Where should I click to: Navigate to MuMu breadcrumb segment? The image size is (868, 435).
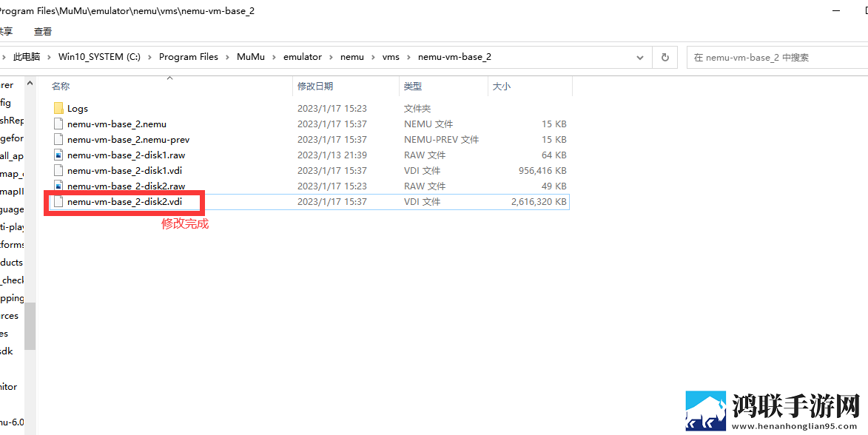coord(251,57)
